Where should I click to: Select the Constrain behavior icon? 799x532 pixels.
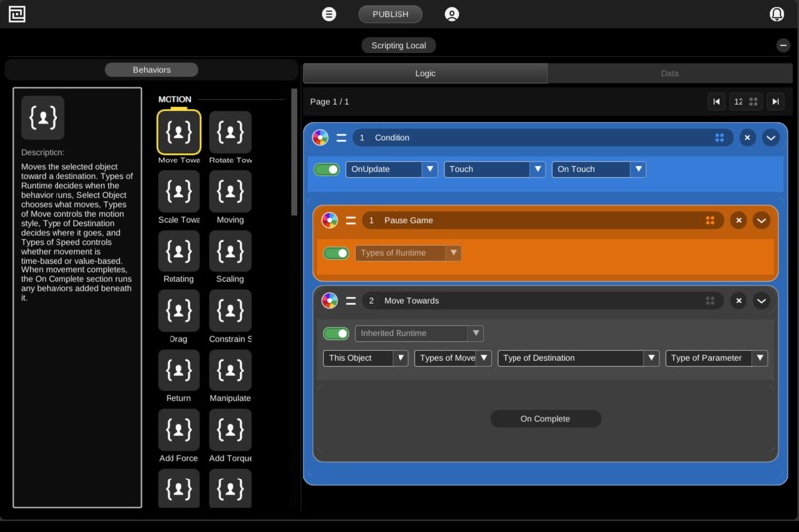[230, 310]
